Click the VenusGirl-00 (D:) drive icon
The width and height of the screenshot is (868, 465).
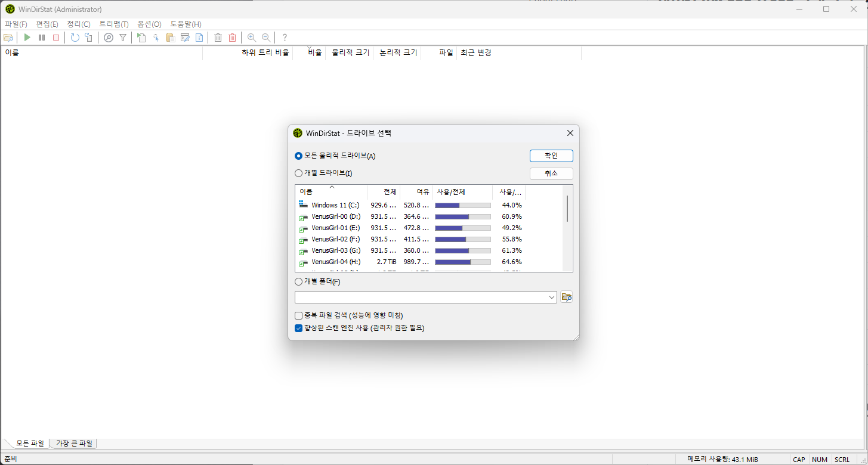[303, 216]
